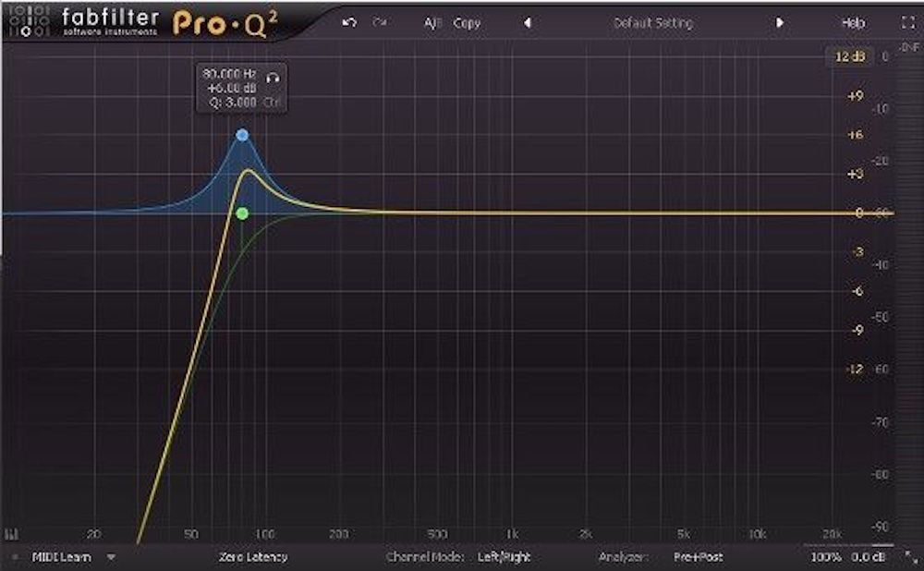The height and width of the screenshot is (571, 924).
Task: Go to the next preset arrow
Action: (x=780, y=23)
